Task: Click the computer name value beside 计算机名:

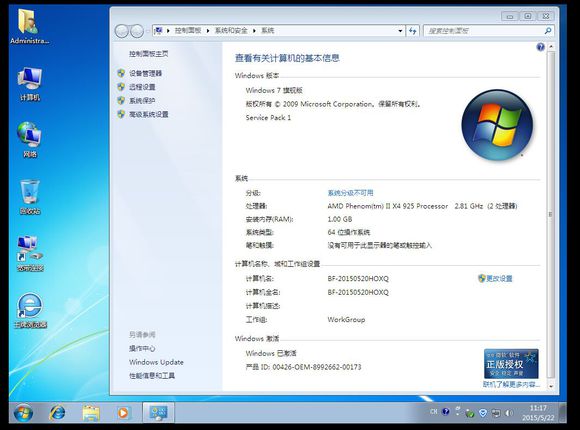Action: (x=358, y=278)
